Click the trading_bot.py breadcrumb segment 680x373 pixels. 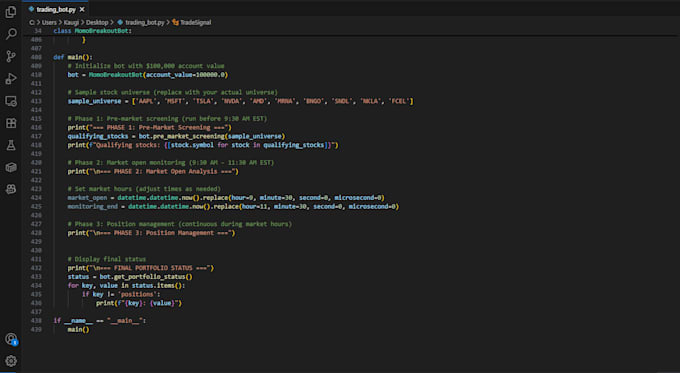[145, 22]
